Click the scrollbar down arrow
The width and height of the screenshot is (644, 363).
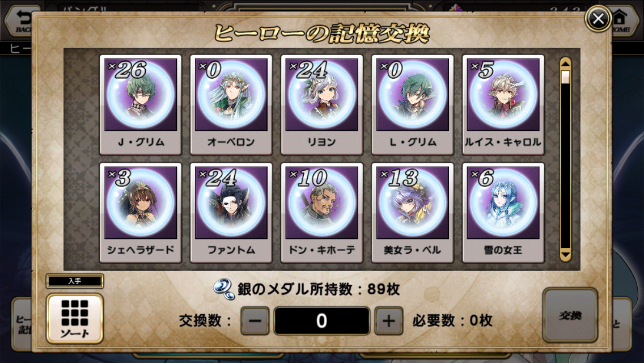click(x=566, y=255)
